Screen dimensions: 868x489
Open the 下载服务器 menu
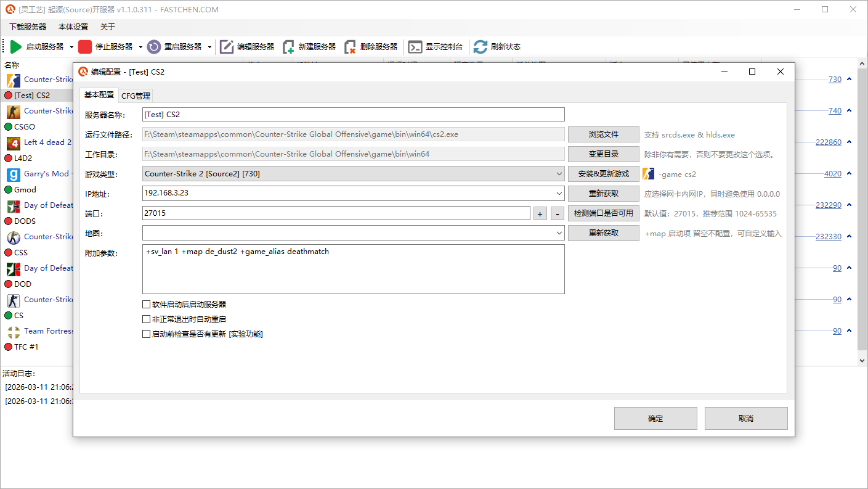point(28,27)
